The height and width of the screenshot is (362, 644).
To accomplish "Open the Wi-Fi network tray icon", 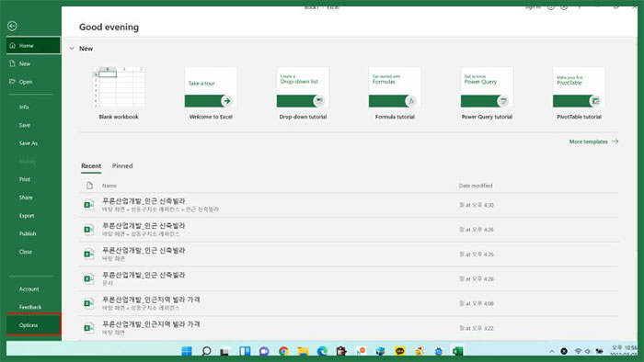I will point(578,351).
